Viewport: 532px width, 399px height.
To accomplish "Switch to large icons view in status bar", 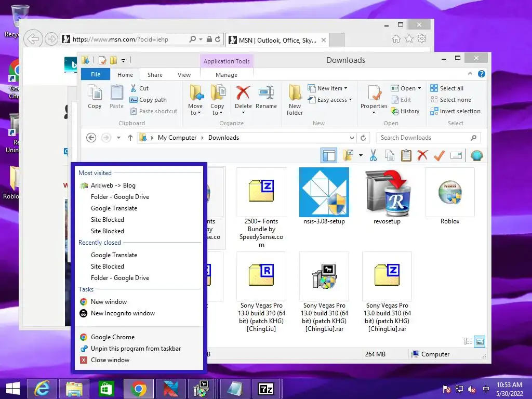I will [x=480, y=341].
